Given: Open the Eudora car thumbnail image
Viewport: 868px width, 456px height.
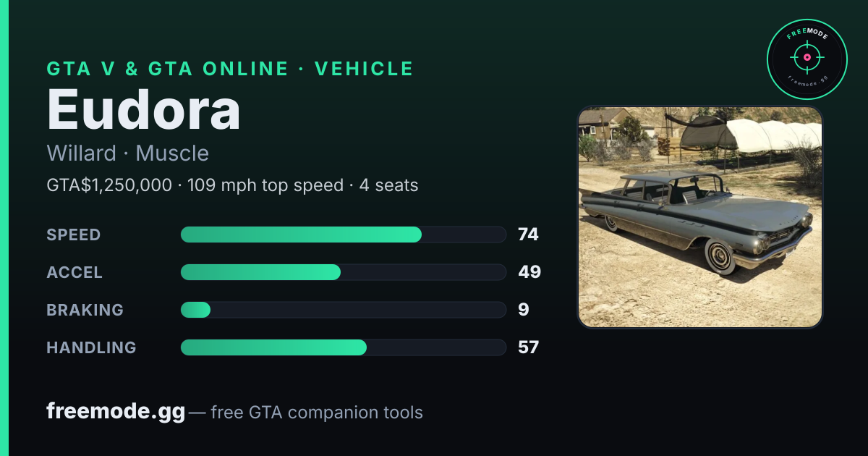Looking at the screenshot, I should (x=700, y=217).
